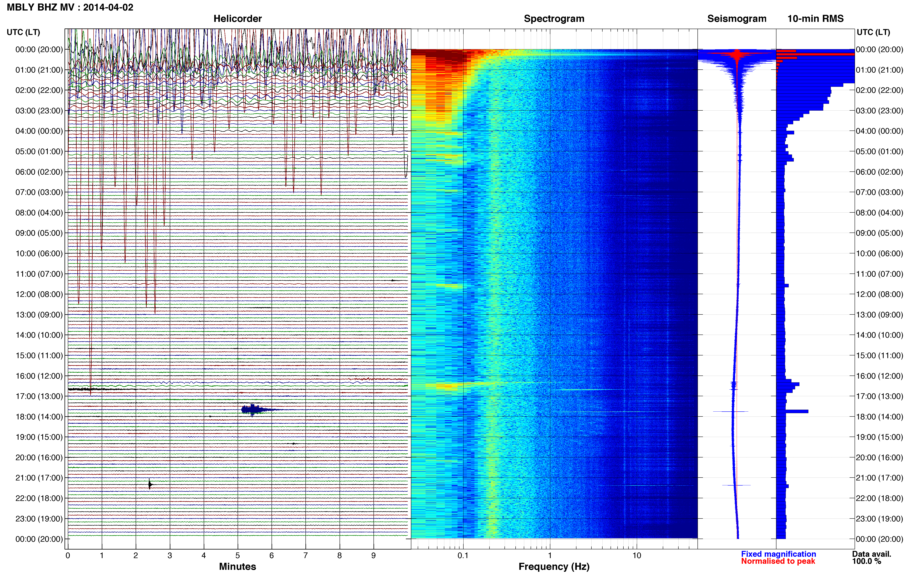Screen dimensions: 924x578
Task: Click the 'Helicorder' panel heading
Action: (237, 18)
